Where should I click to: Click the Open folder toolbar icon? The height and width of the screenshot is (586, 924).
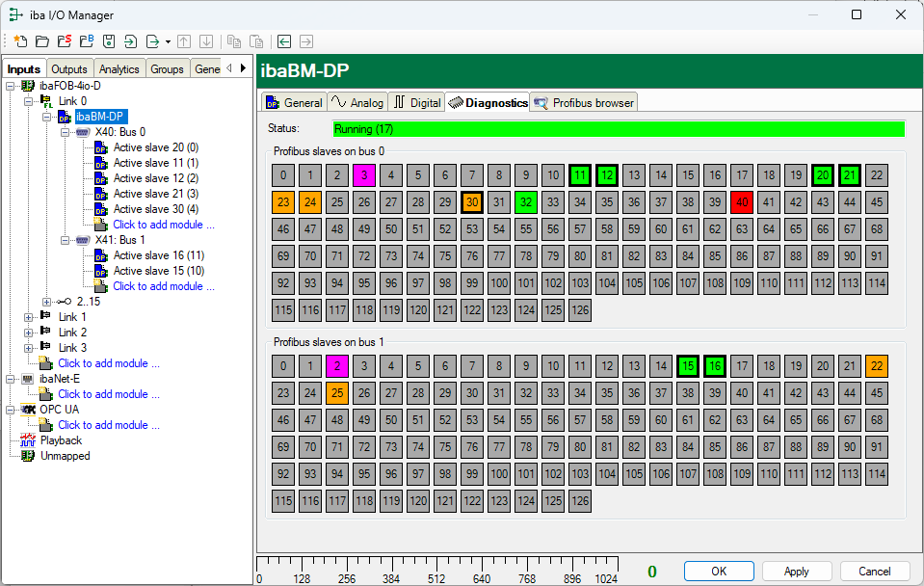tap(41, 41)
